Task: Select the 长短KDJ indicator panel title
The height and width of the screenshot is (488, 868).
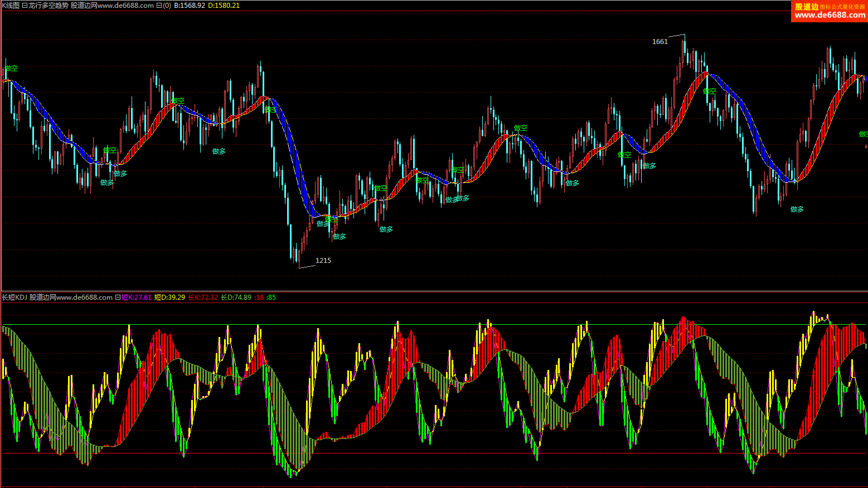Action: point(14,297)
